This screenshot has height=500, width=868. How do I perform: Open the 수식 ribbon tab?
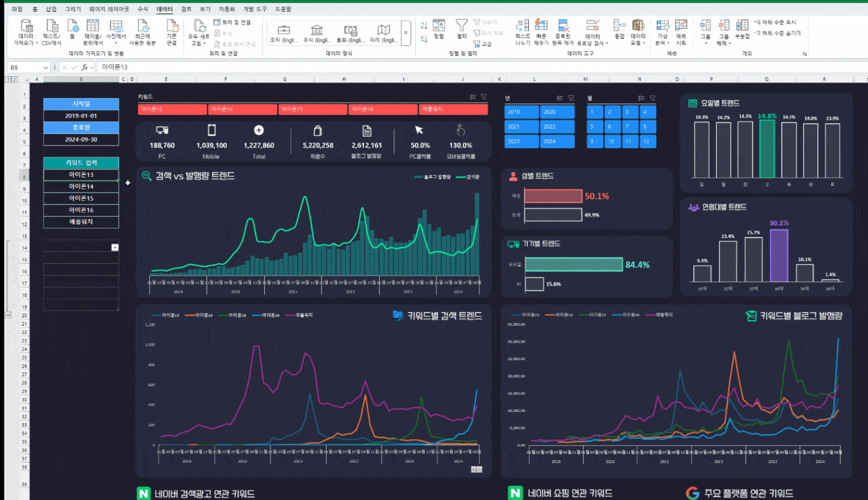pyautogui.click(x=142, y=9)
